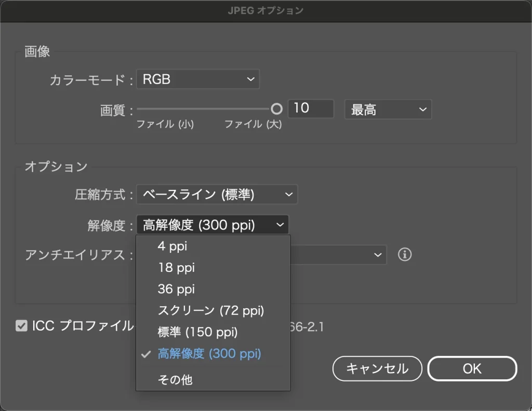Click the ファイル (大) label
Screen dimensions: 532x411
click(253, 124)
